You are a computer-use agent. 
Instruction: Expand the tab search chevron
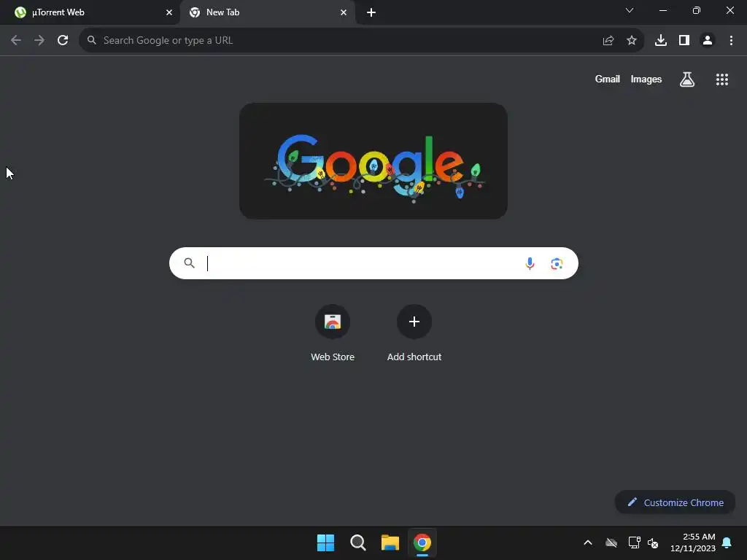(x=630, y=10)
